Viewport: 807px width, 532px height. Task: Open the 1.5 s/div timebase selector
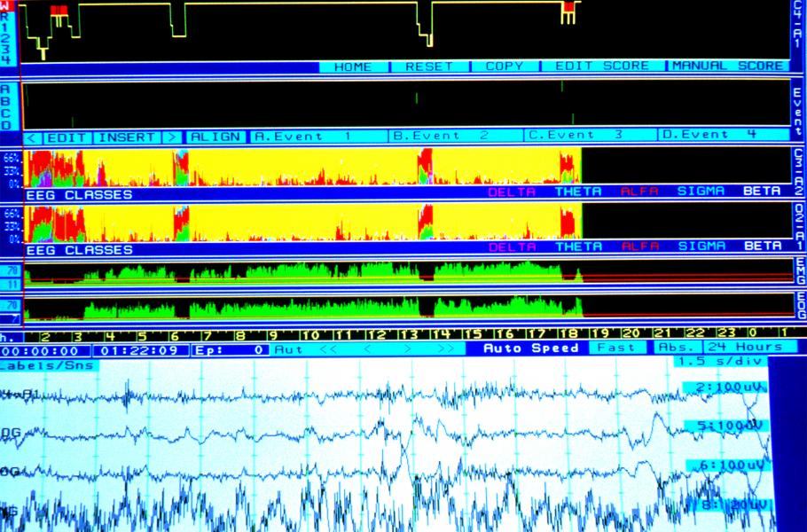tap(719, 362)
